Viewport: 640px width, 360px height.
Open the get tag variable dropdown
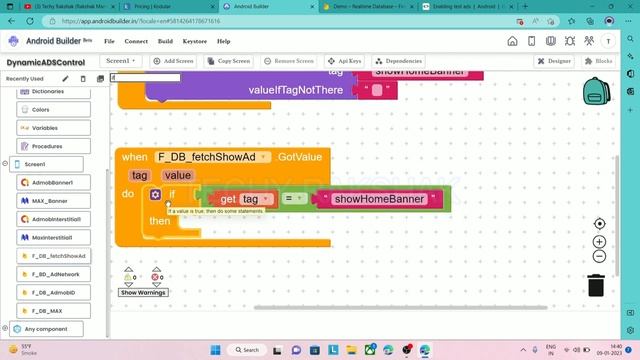coord(266,199)
